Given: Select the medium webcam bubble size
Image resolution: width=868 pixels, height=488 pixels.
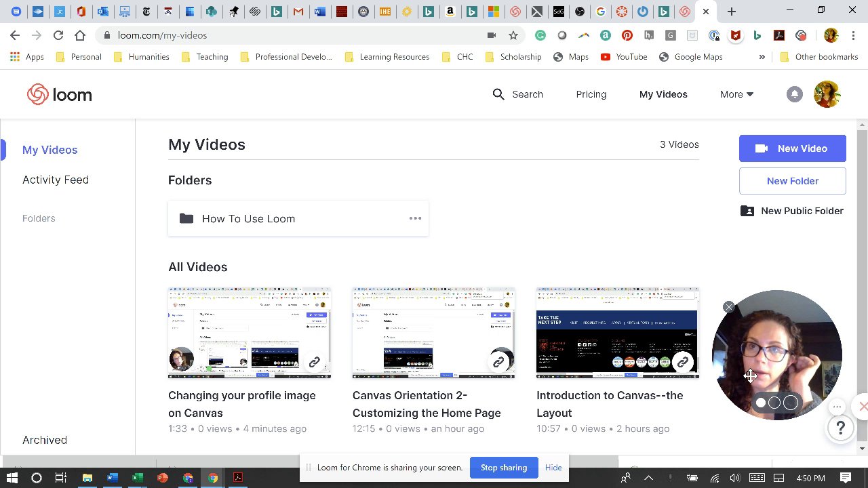Looking at the screenshot, I should click(x=774, y=403).
